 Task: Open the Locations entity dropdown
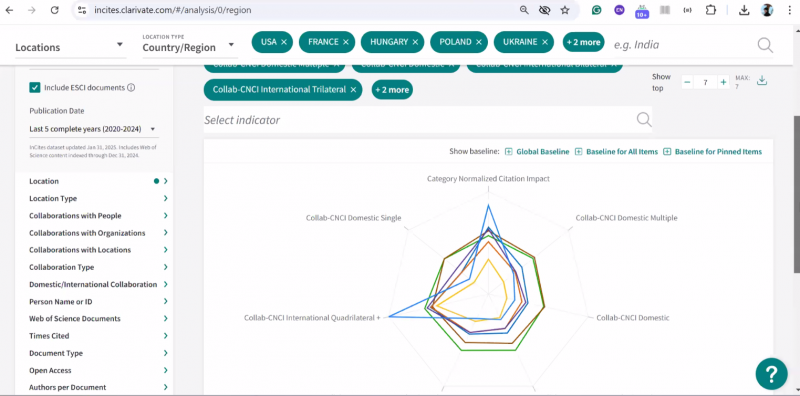(x=70, y=46)
